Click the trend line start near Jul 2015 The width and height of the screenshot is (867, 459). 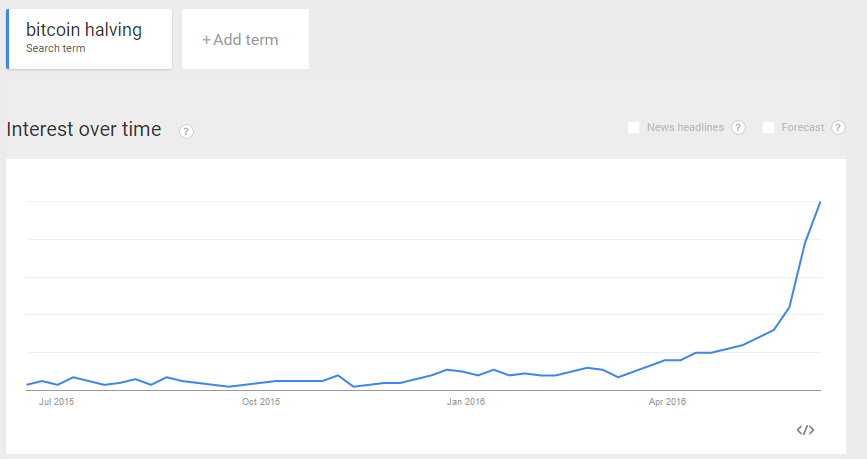coord(27,384)
